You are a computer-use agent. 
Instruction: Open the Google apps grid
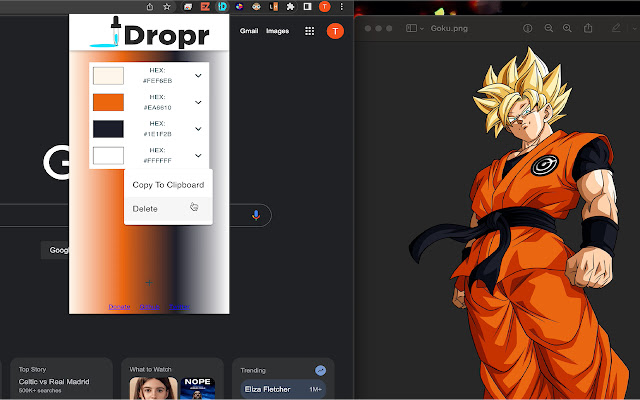tap(310, 31)
